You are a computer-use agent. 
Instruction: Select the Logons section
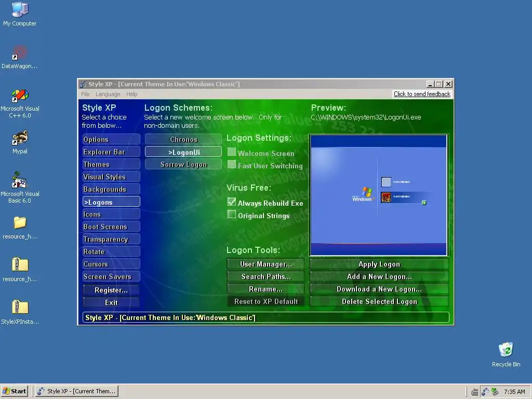pyautogui.click(x=111, y=202)
